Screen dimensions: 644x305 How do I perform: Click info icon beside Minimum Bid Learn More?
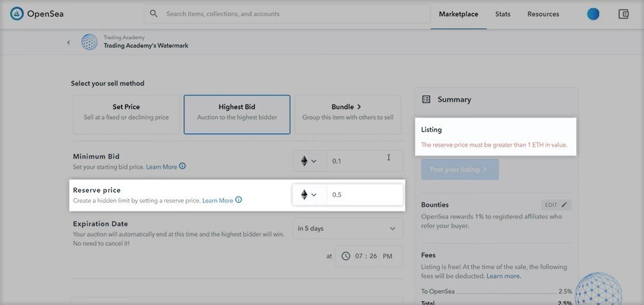182,166
